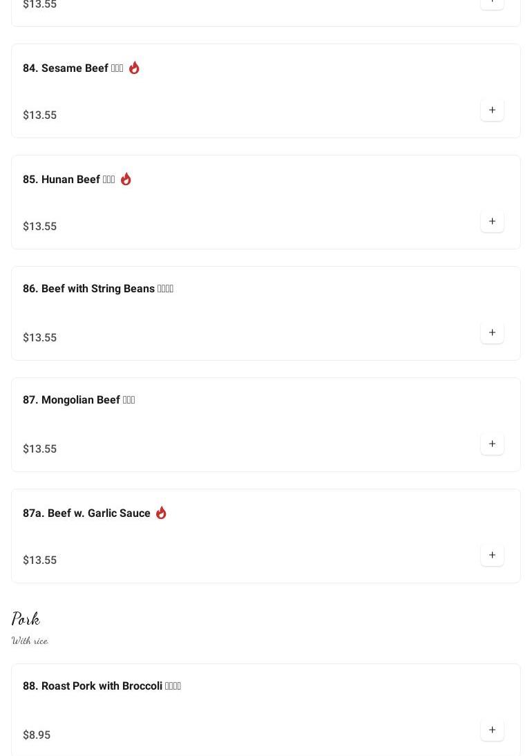The image size is (532, 756).
Task: Click spicy flame icon beside Garlic Sauce beef
Action: tap(161, 513)
